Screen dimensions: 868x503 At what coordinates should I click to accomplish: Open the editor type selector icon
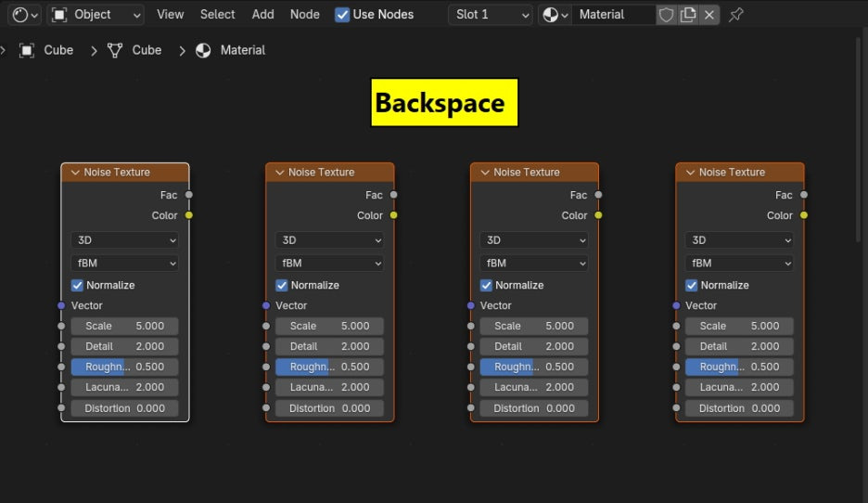point(25,15)
